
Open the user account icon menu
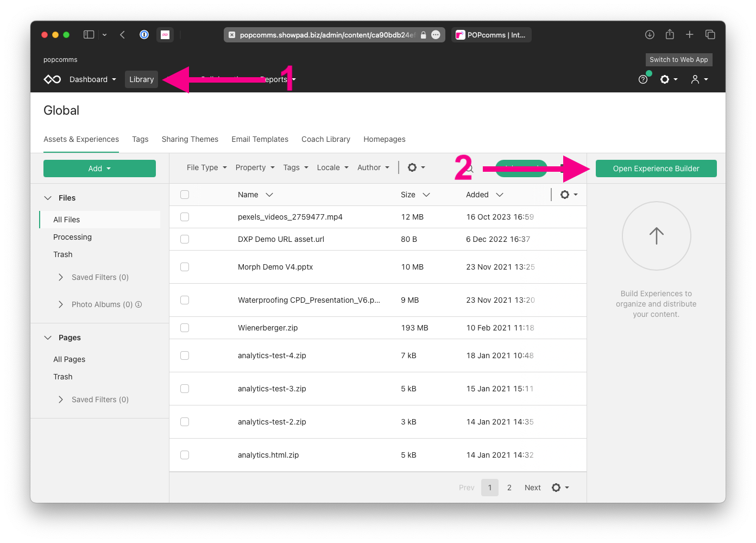click(697, 79)
